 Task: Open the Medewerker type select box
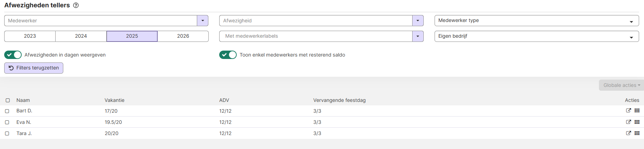point(536,21)
